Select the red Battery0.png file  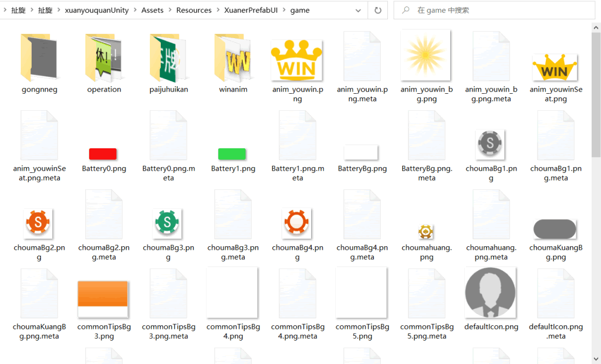[103, 154]
